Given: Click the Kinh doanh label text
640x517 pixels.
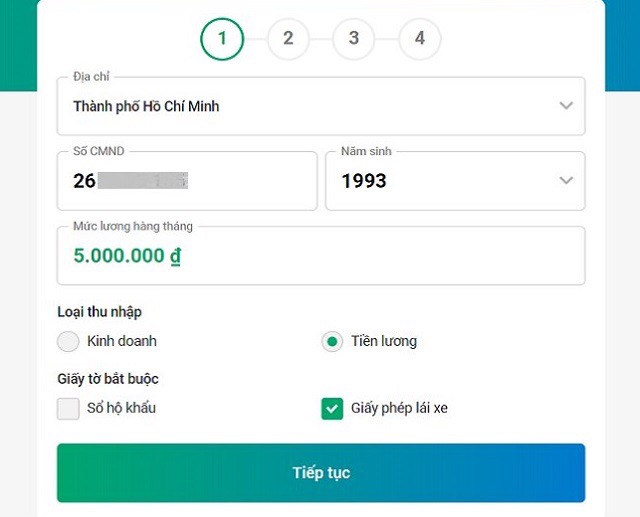Looking at the screenshot, I should [x=122, y=341].
